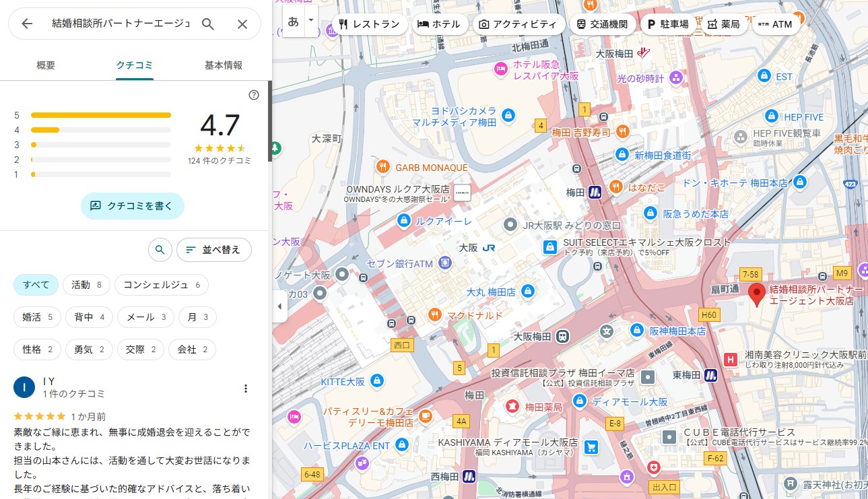
Task: Switch to the 基本情報 tab
Action: point(224,65)
